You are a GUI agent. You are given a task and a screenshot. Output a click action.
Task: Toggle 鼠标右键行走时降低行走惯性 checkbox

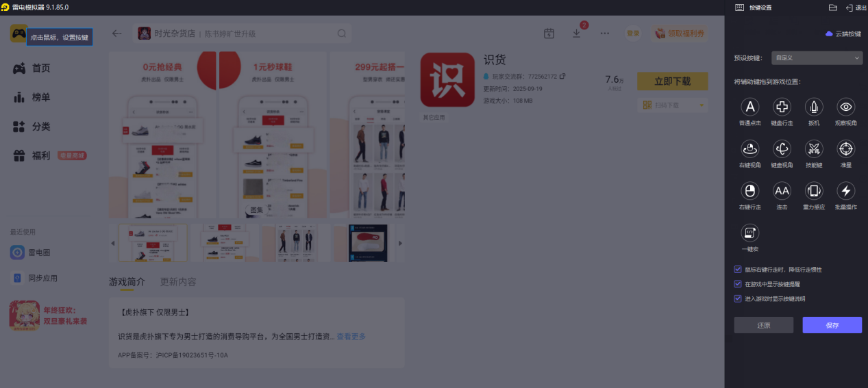coord(738,270)
